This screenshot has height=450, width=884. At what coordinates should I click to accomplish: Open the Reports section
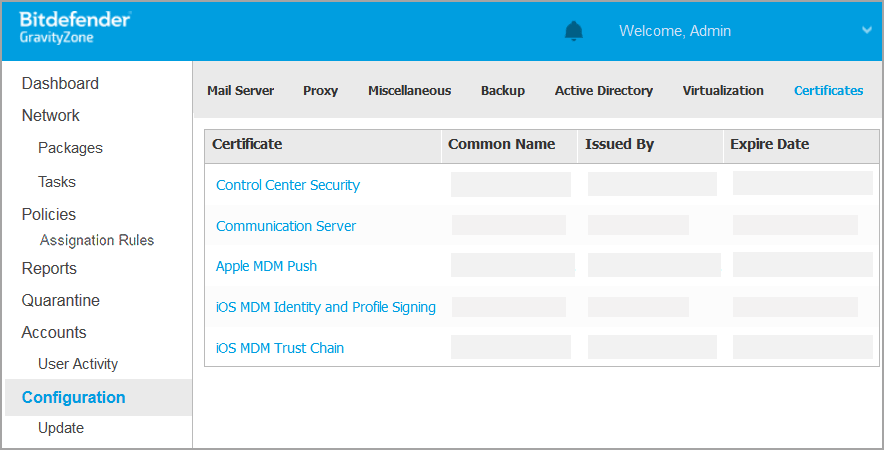point(49,268)
